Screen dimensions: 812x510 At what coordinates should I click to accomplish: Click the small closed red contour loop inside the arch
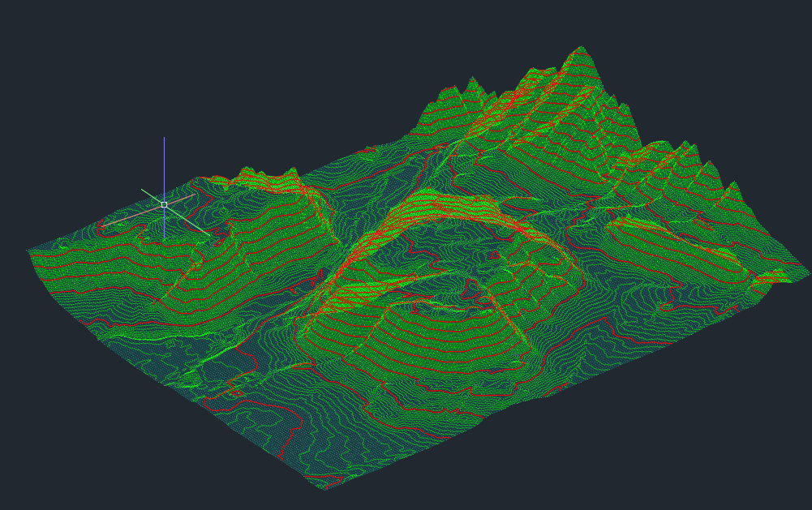(x=495, y=255)
